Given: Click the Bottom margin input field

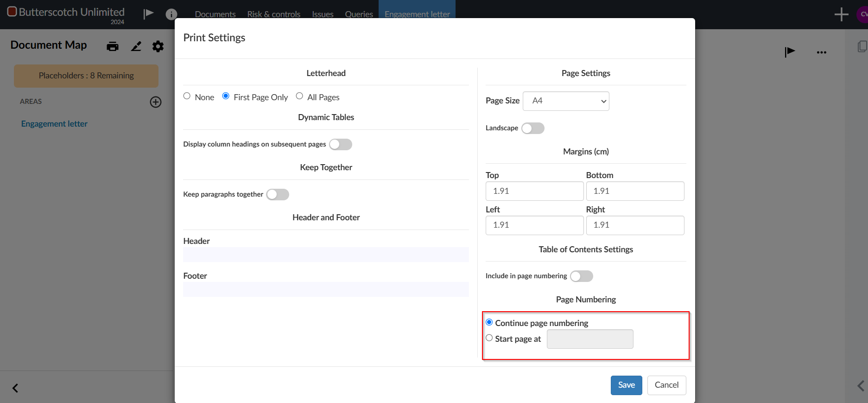Looking at the screenshot, I should (635, 191).
